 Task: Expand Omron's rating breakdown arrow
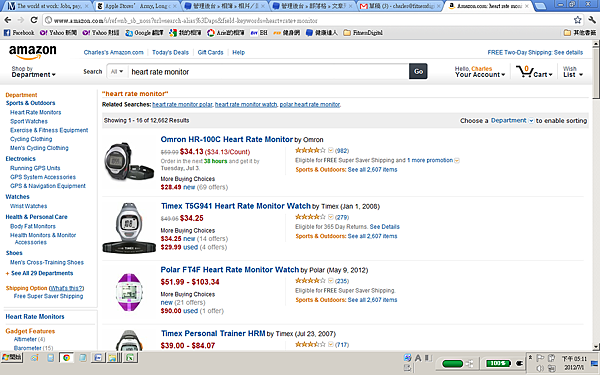coord(331,150)
